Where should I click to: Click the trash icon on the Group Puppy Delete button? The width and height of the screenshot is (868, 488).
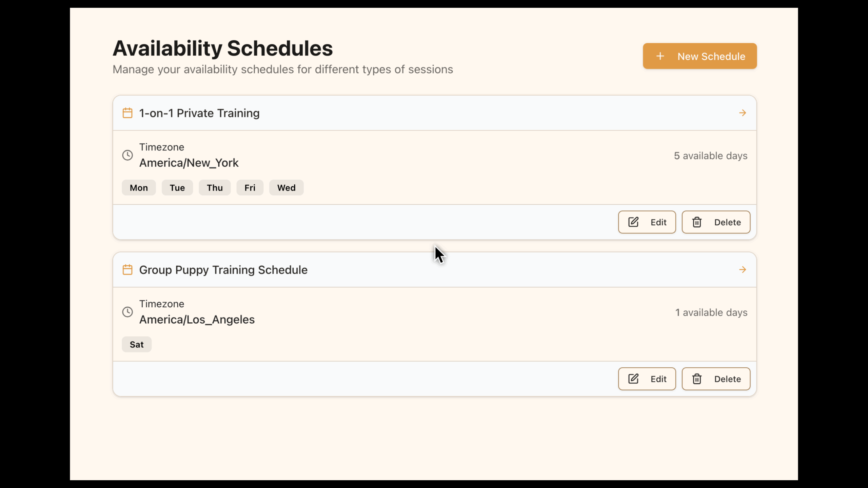pos(697,379)
